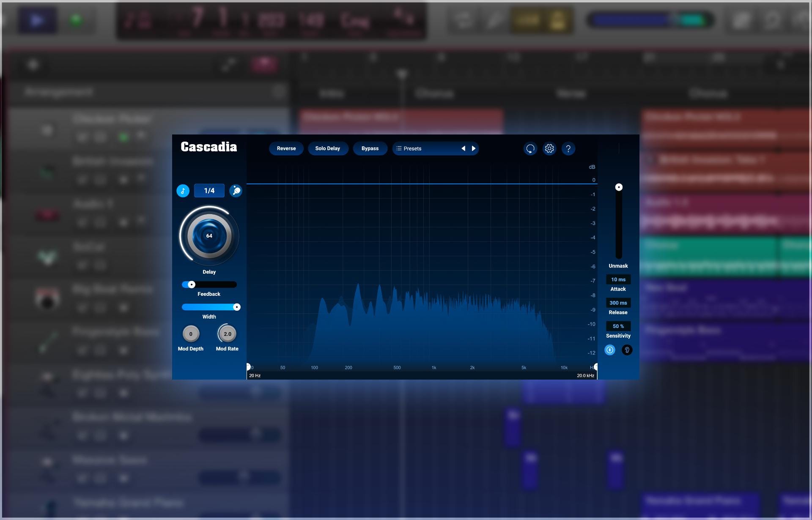Click the Bypass button
The image size is (812, 520).
pos(370,148)
